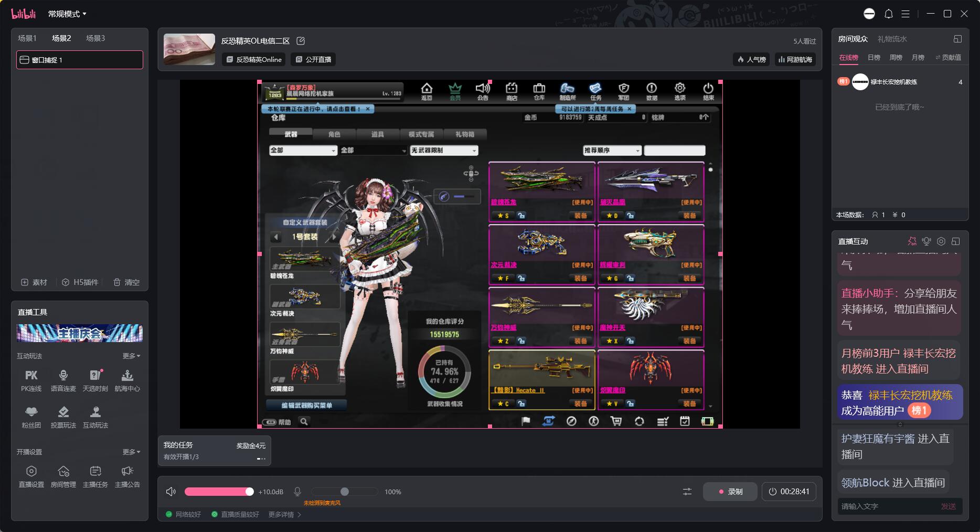The height and width of the screenshot is (532, 980).
Task: Collapse the pinned 高能用户 message arrow
Action: click(900, 424)
